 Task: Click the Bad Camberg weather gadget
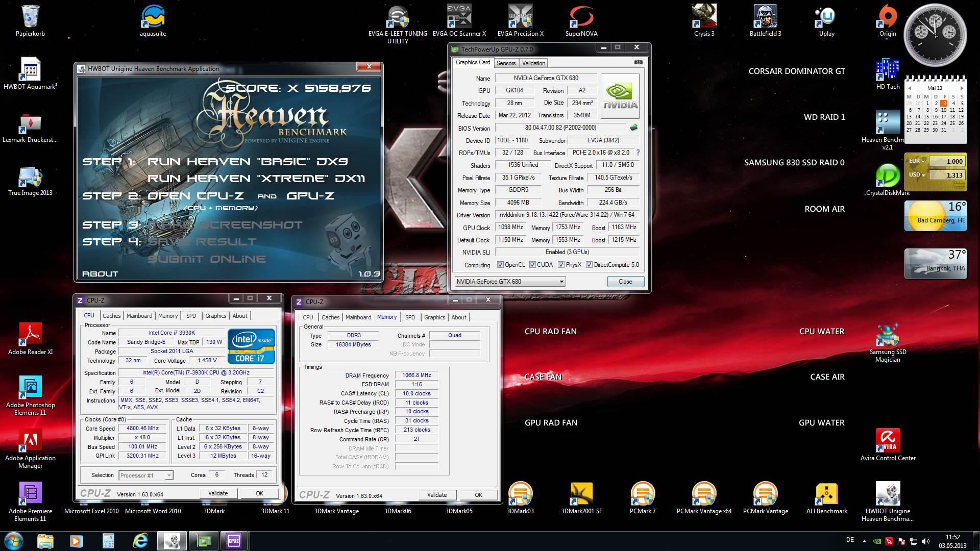[x=936, y=216]
